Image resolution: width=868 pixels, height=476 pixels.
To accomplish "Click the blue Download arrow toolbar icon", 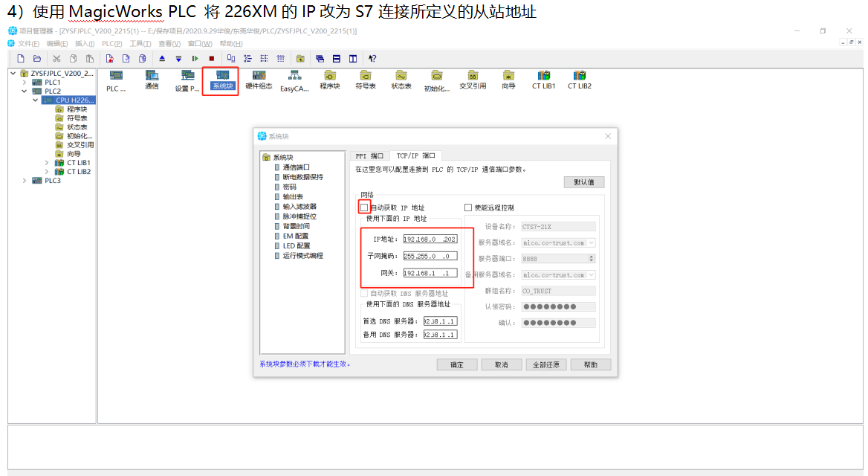I will tap(178, 58).
